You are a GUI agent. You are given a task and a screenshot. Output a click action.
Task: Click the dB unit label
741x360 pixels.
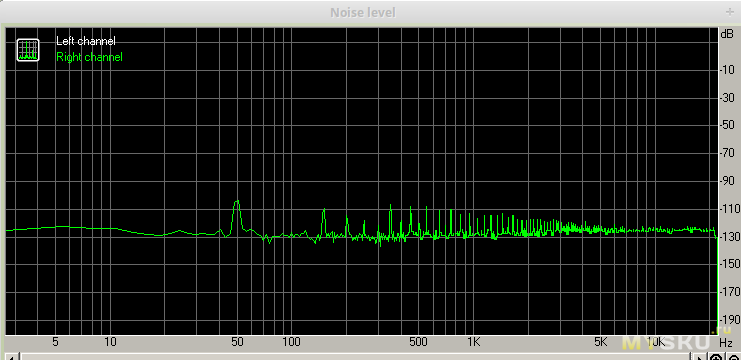click(726, 34)
